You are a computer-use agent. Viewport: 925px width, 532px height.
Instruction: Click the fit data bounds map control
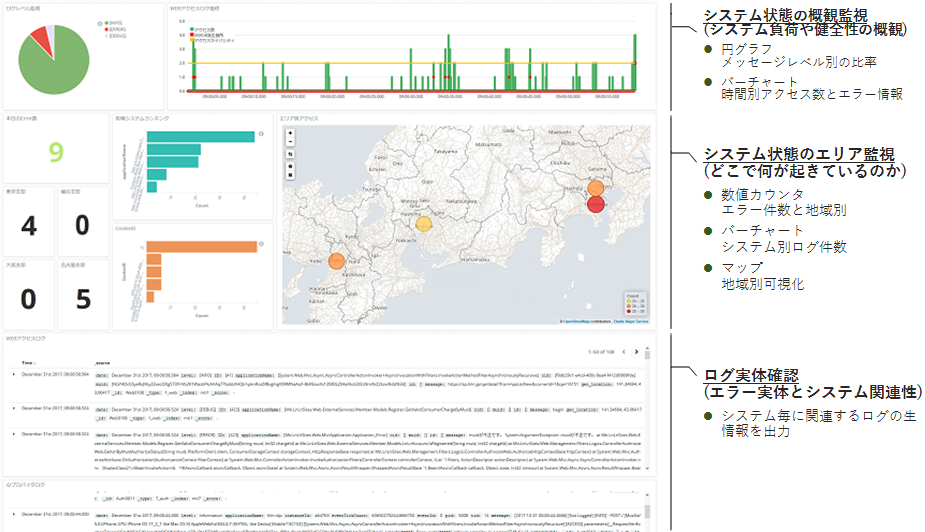[289, 155]
